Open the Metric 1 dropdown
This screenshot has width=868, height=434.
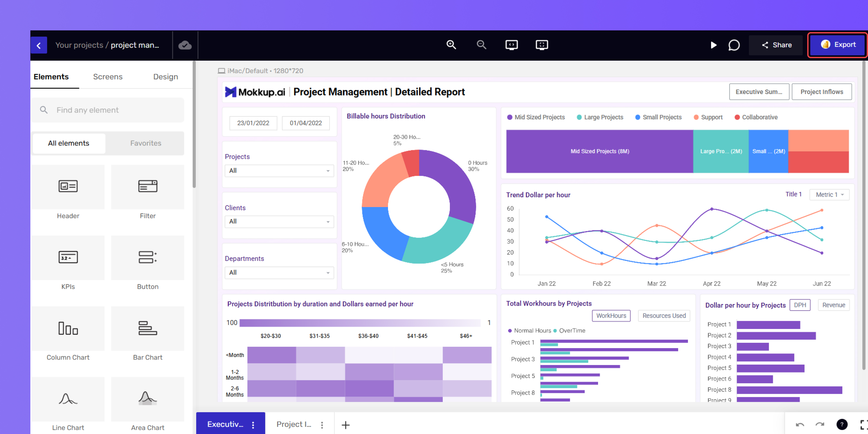[829, 194]
